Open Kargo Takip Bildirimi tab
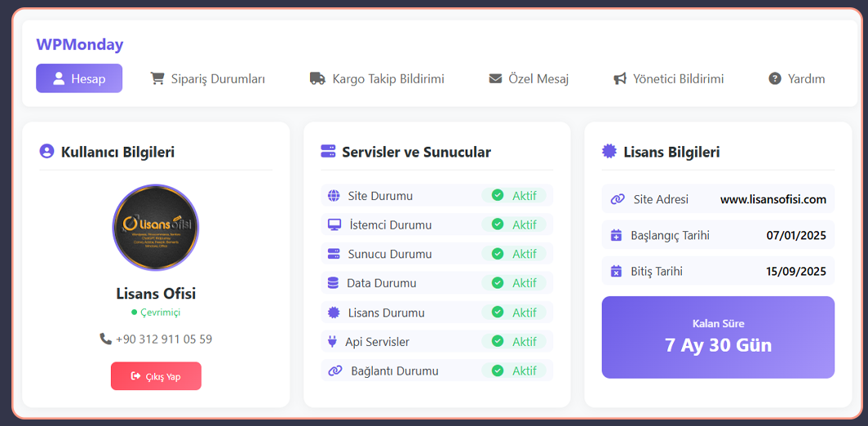The image size is (868, 426). pos(377,78)
